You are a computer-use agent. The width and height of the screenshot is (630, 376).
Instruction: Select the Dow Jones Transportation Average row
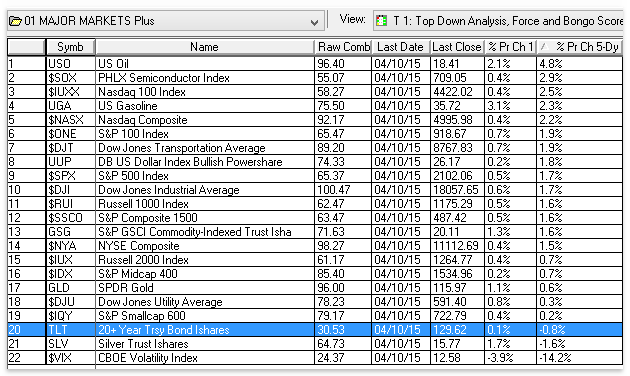pyautogui.click(x=315, y=148)
